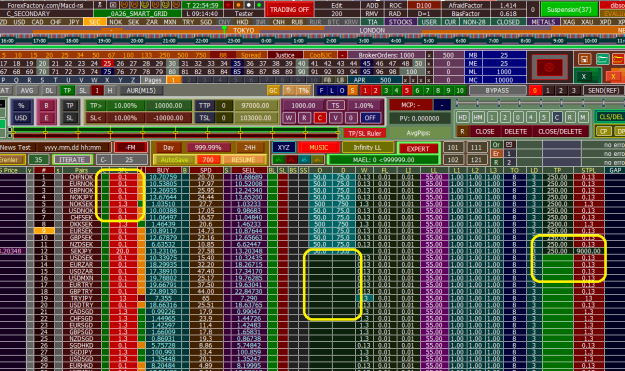Click the DELETE button
This screenshot has width=625, height=371.
[515, 132]
